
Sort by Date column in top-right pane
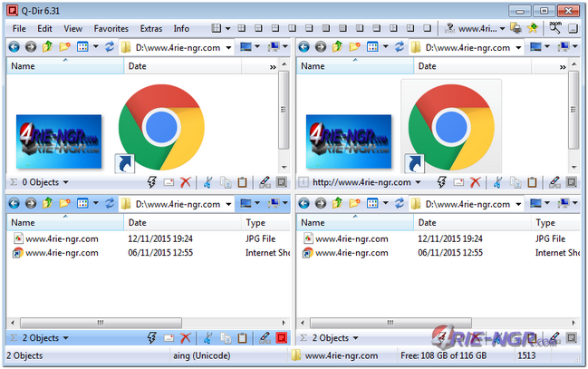point(472,66)
